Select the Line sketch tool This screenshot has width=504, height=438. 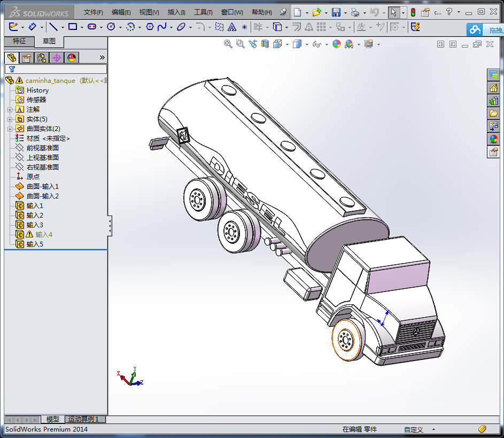click(53, 27)
